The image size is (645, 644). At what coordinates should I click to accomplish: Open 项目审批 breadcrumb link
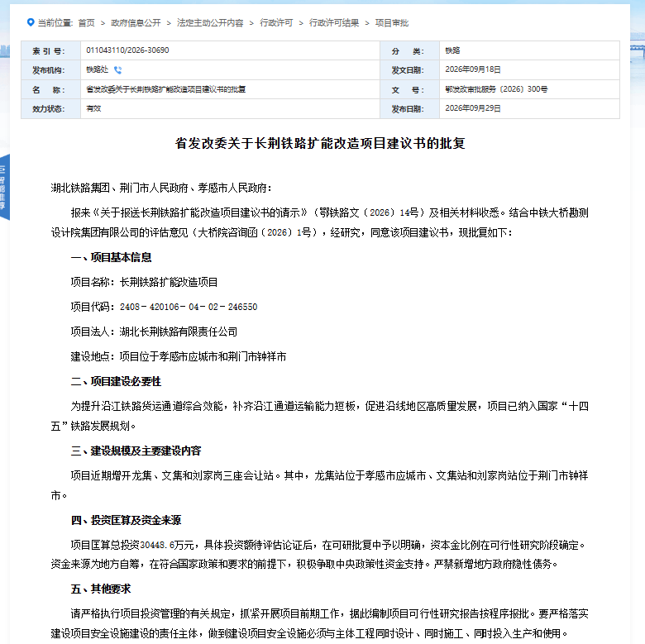coord(392,23)
